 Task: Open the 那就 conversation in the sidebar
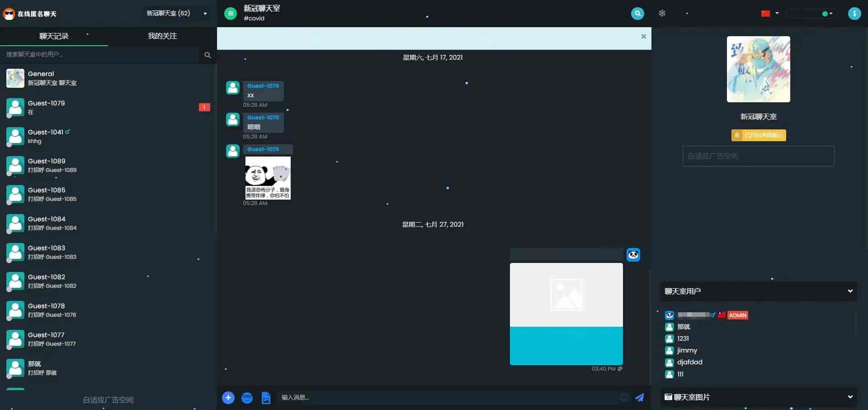(108, 368)
